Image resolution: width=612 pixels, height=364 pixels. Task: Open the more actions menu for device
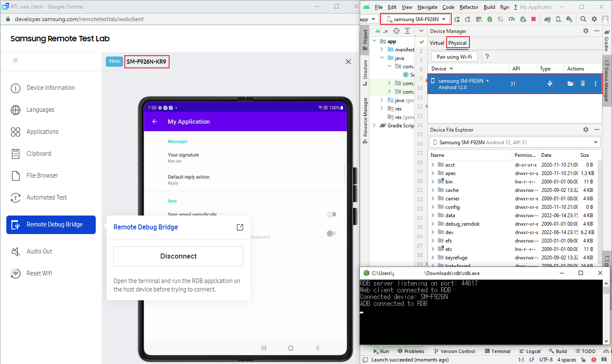point(596,84)
